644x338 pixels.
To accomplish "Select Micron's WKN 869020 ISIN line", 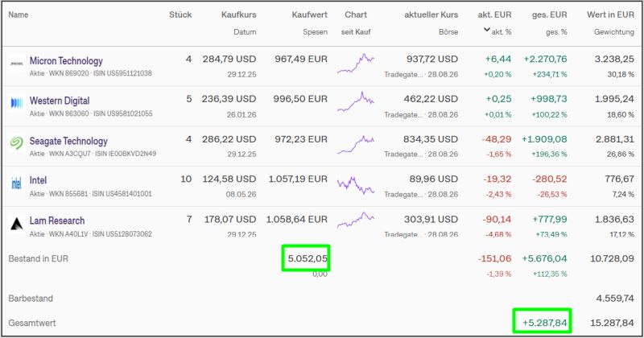I will coord(91,73).
